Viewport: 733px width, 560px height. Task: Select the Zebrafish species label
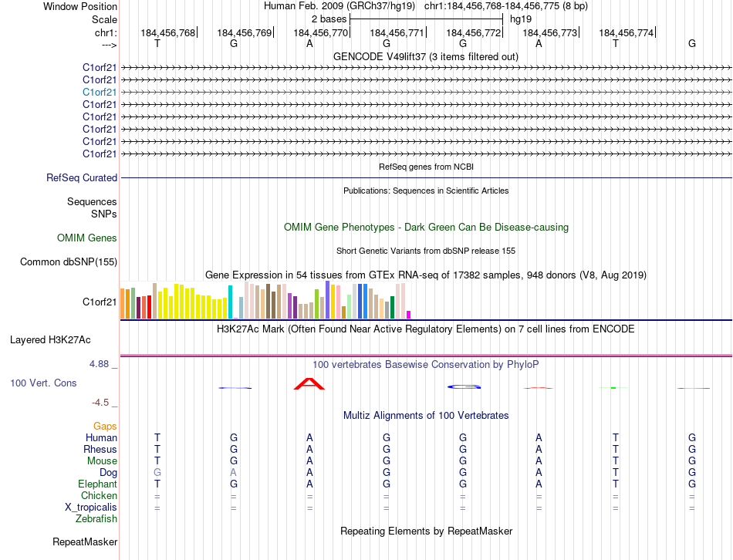tap(96, 519)
